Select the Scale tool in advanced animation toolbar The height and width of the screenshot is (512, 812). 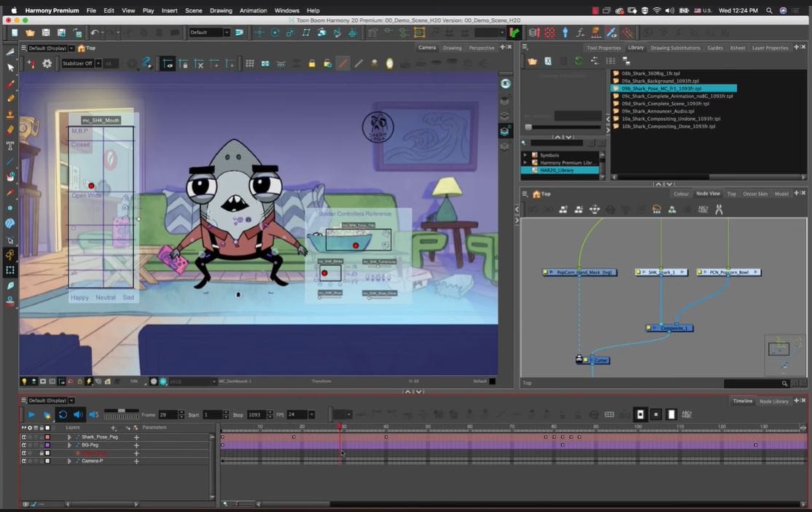(x=290, y=33)
